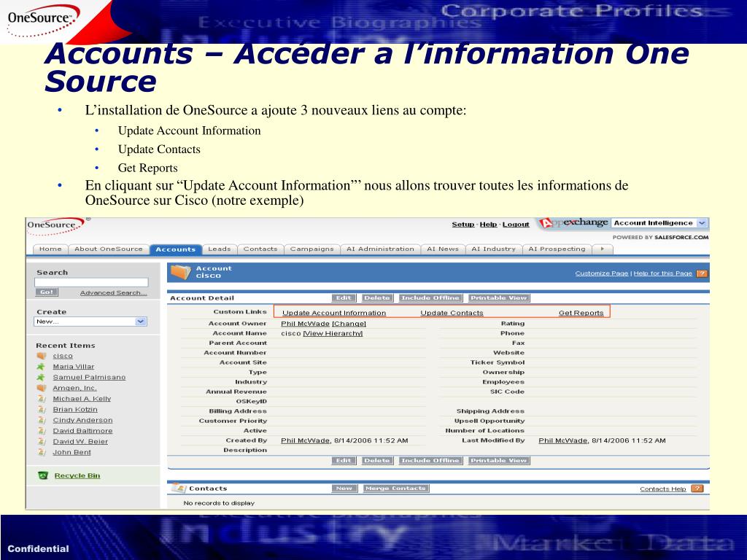Show more tabs with the arrow tab

(x=602, y=249)
